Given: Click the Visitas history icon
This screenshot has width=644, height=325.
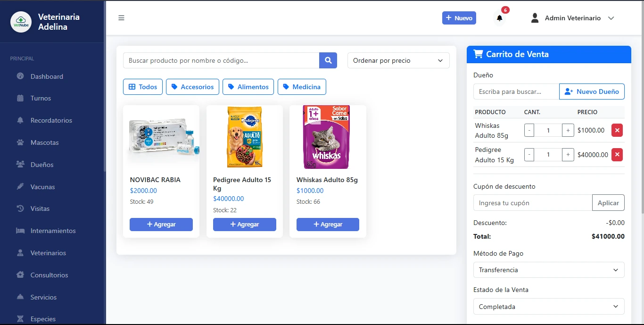Looking at the screenshot, I should point(20,208).
